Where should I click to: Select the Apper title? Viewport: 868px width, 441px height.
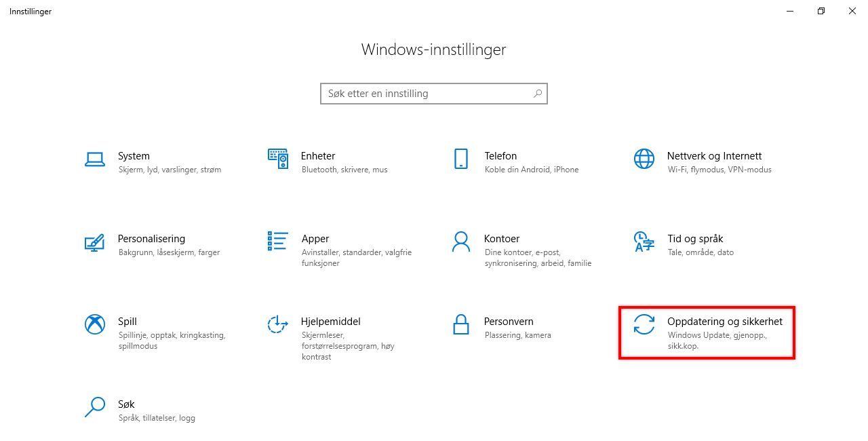click(x=315, y=239)
